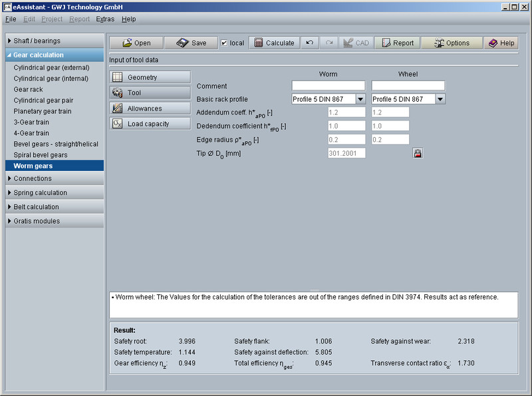Open the File menu
The height and width of the screenshot is (396, 532).
tap(11, 19)
